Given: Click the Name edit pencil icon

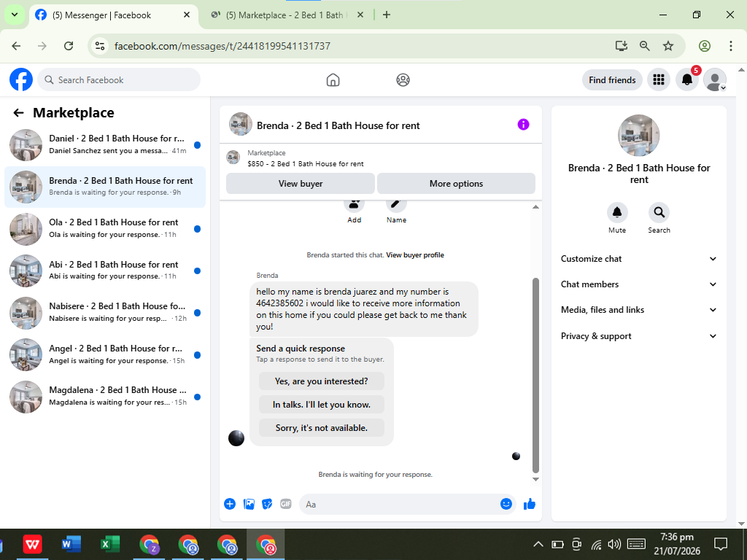Looking at the screenshot, I should click(x=396, y=205).
